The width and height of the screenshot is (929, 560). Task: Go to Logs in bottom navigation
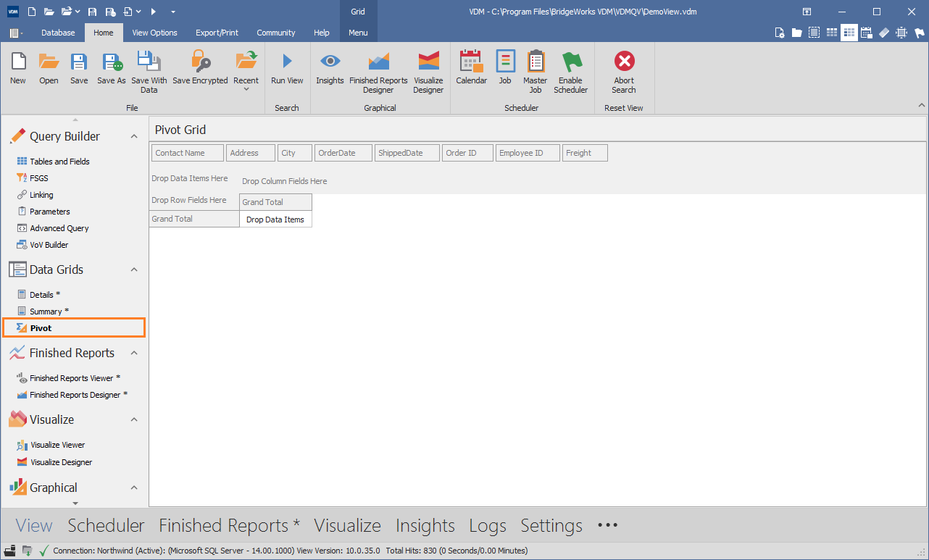(488, 525)
